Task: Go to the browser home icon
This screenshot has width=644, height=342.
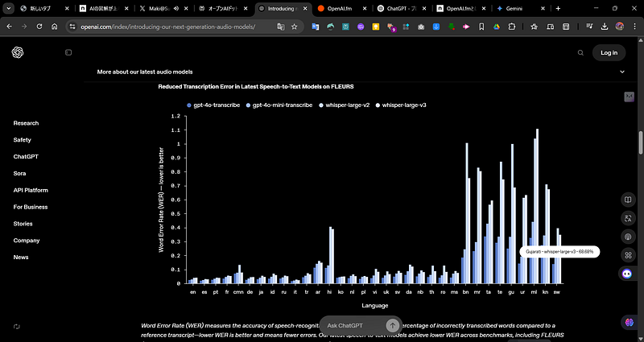Action: click(x=54, y=27)
